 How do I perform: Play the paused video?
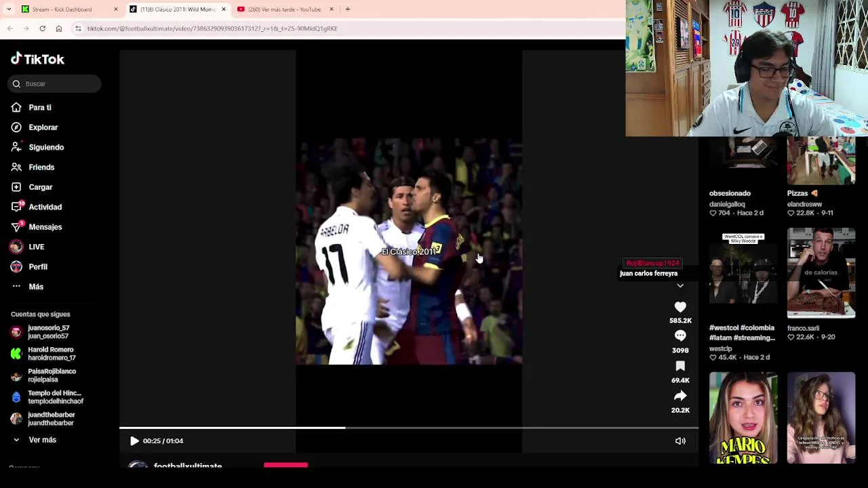click(x=134, y=441)
